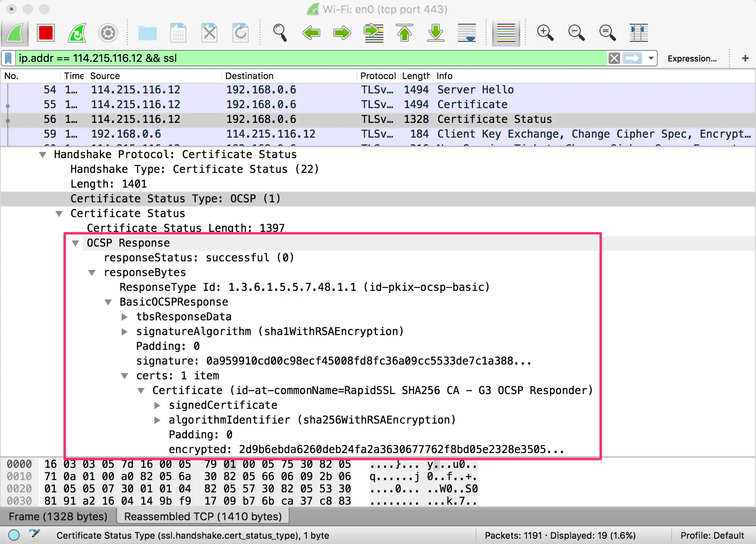
Task: Zoom out on packet text
Action: 576,33
